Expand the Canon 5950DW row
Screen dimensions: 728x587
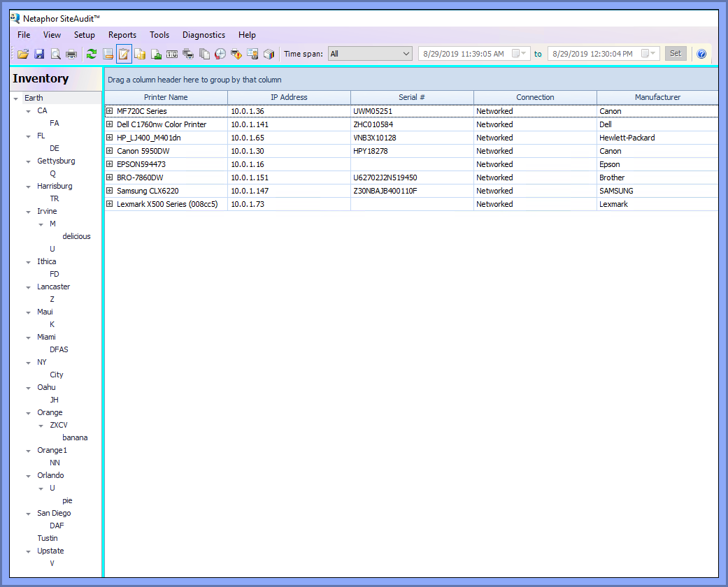coord(110,150)
